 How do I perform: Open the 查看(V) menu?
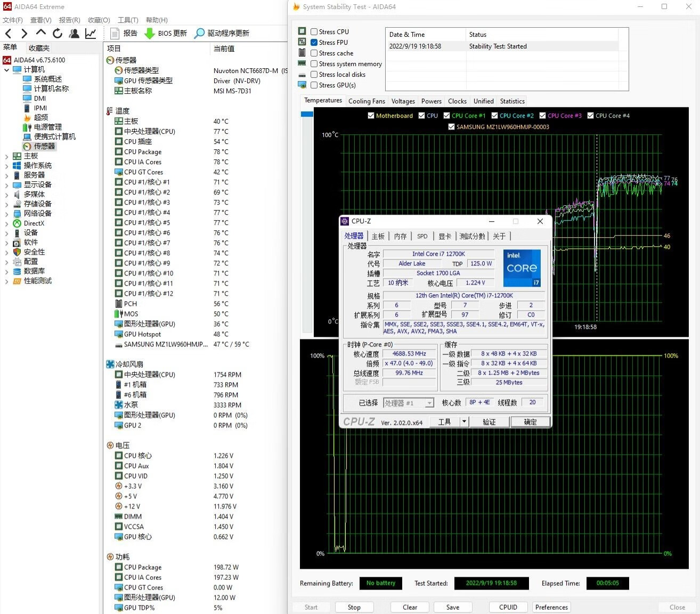[x=40, y=20]
